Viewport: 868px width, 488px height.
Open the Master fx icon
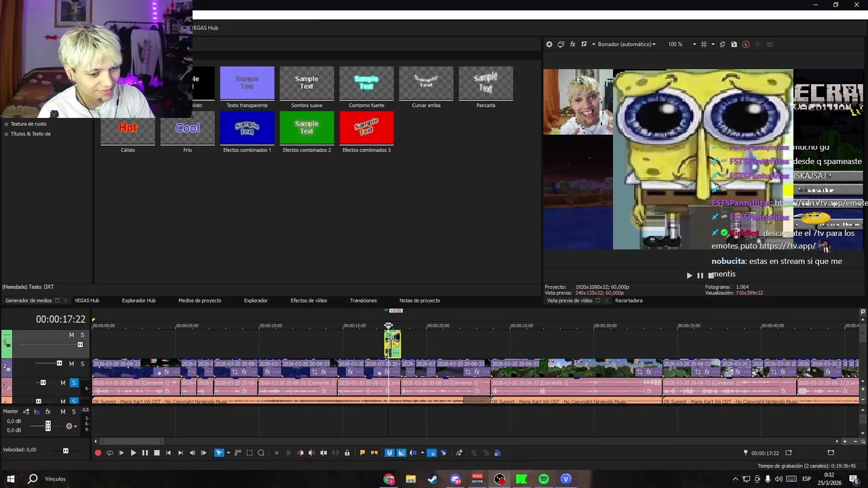(x=47, y=411)
